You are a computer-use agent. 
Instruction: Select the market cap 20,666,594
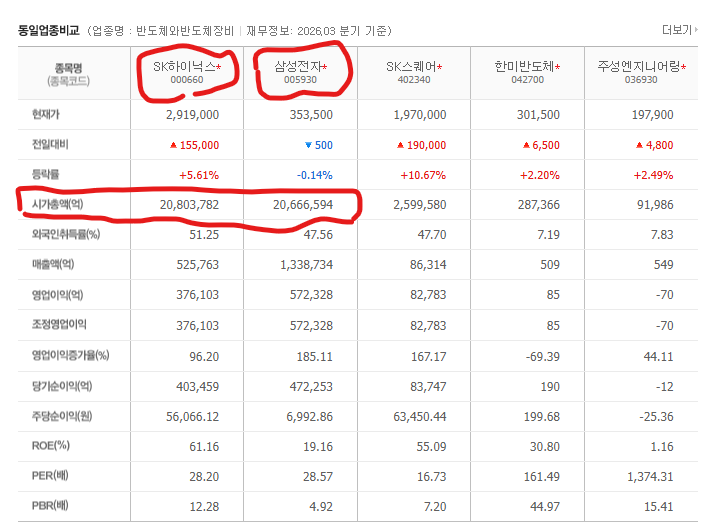point(303,205)
